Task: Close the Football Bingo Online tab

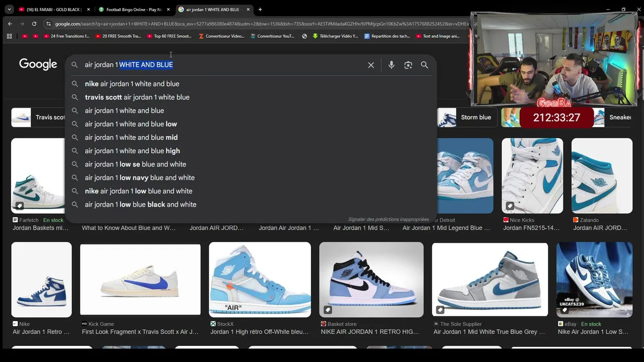Action: (x=168, y=10)
